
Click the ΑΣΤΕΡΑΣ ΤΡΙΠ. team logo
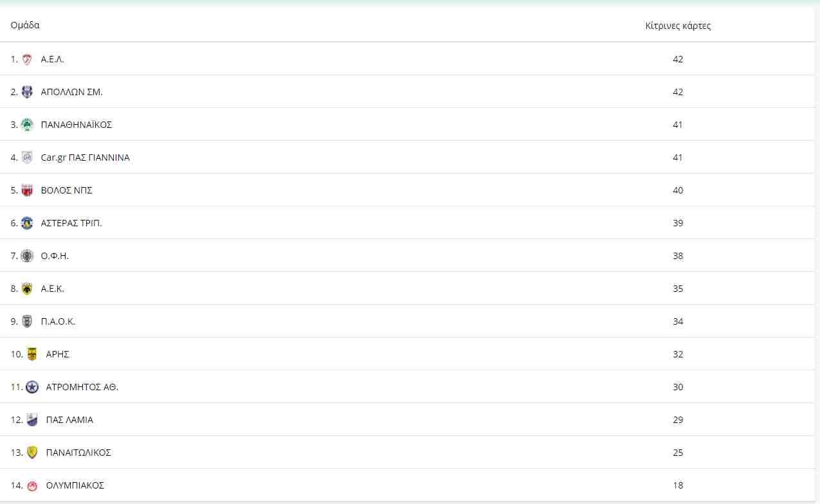(x=27, y=223)
